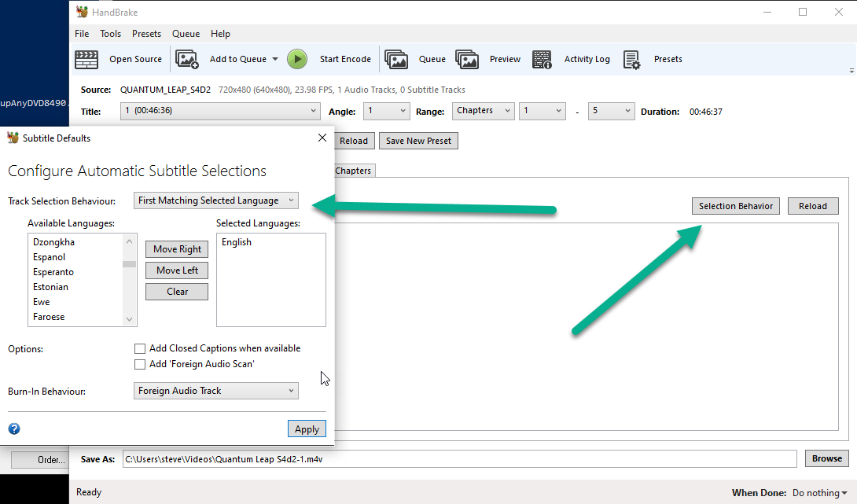Click the Presets gear-page icon
This screenshot has width=857, height=504.
(631, 59)
